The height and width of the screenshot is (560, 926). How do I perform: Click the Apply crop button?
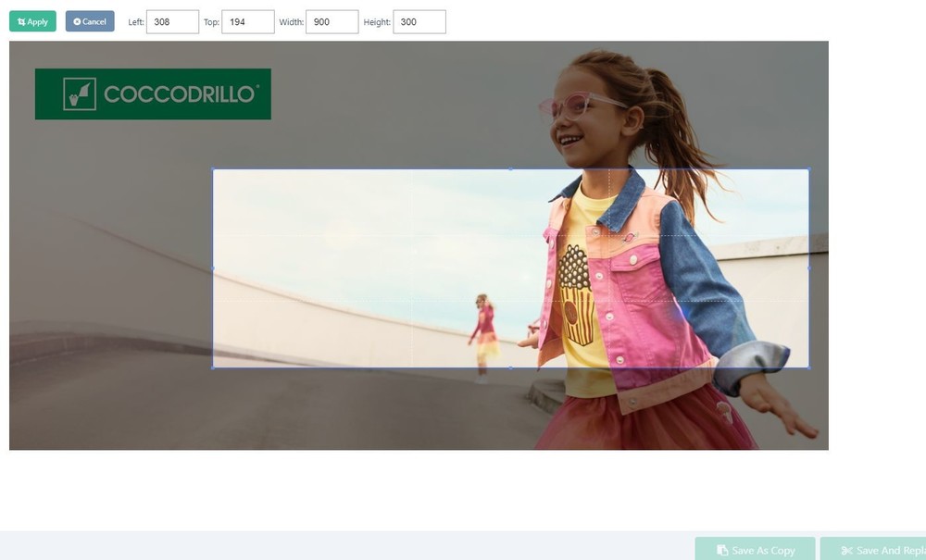[32, 21]
